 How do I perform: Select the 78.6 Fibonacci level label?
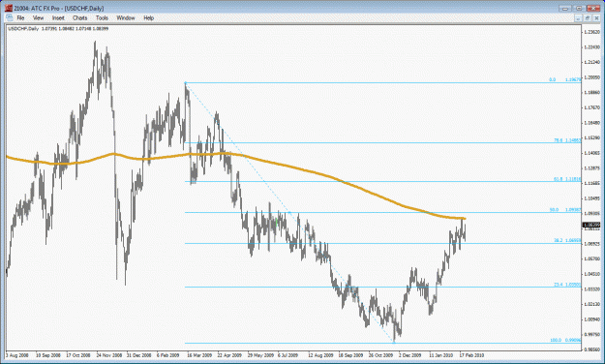coord(558,140)
